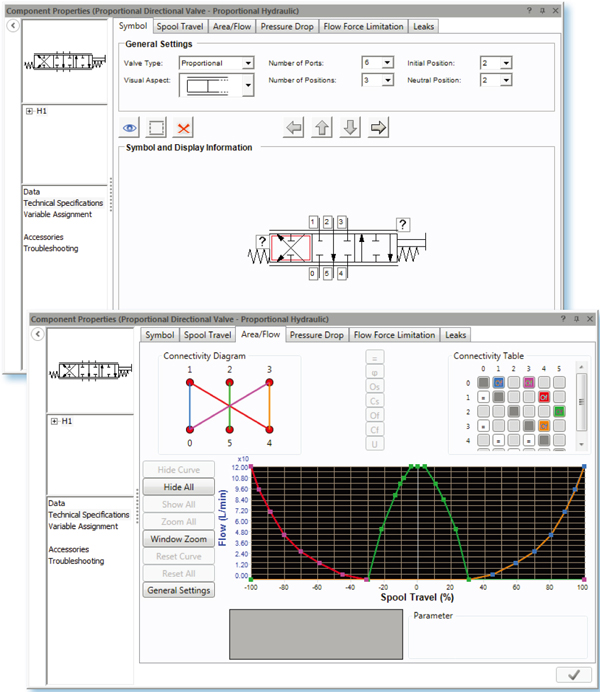Click the valve thumbnail in back window sidebar

click(65, 61)
